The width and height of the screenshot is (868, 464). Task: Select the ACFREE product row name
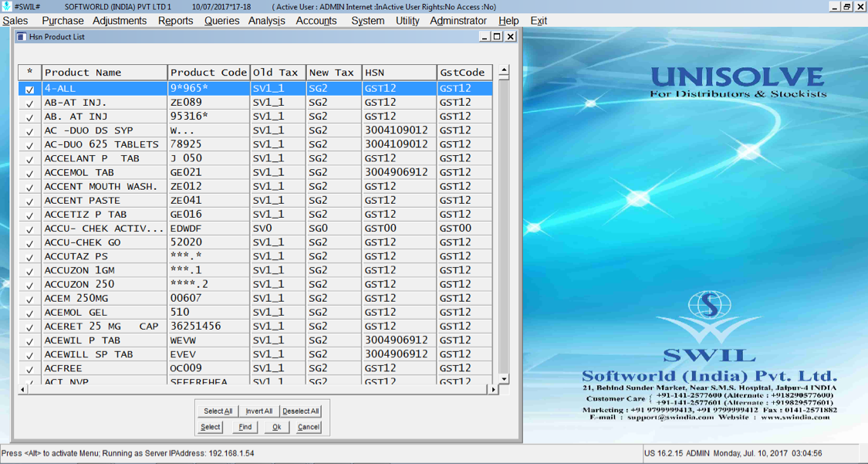pos(63,368)
